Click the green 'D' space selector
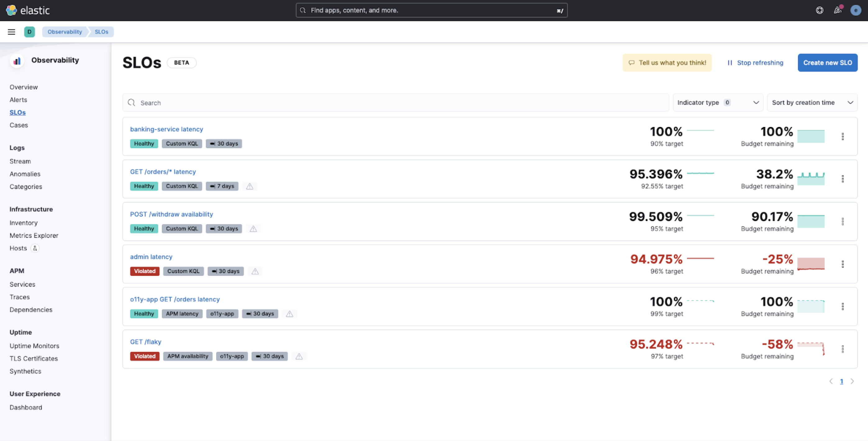Viewport: 868px width, 441px height. [x=29, y=32]
